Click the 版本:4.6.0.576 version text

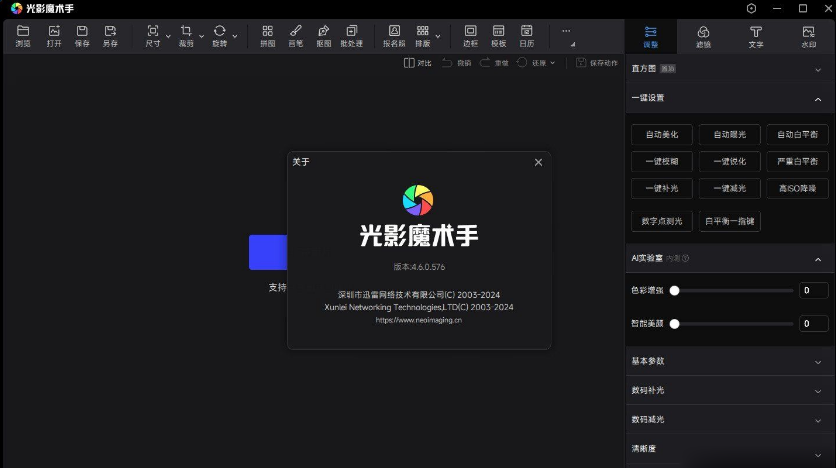coord(419,267)
